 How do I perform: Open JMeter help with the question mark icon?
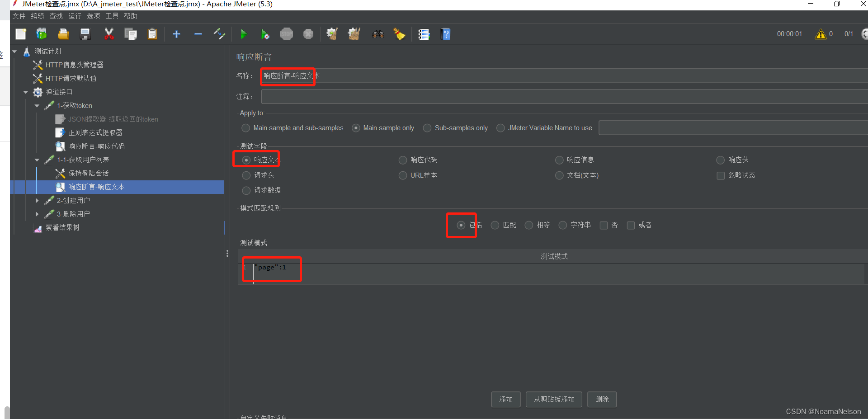point(446,34)
